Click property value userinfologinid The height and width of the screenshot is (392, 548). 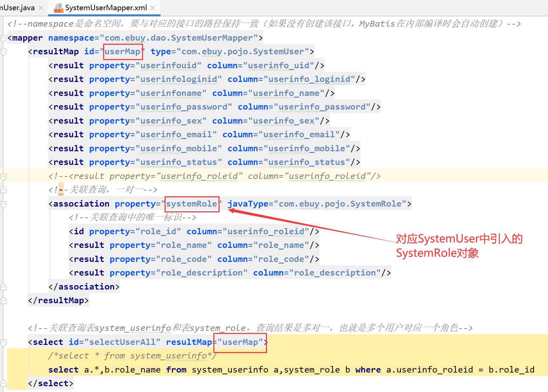click(179, 79)
